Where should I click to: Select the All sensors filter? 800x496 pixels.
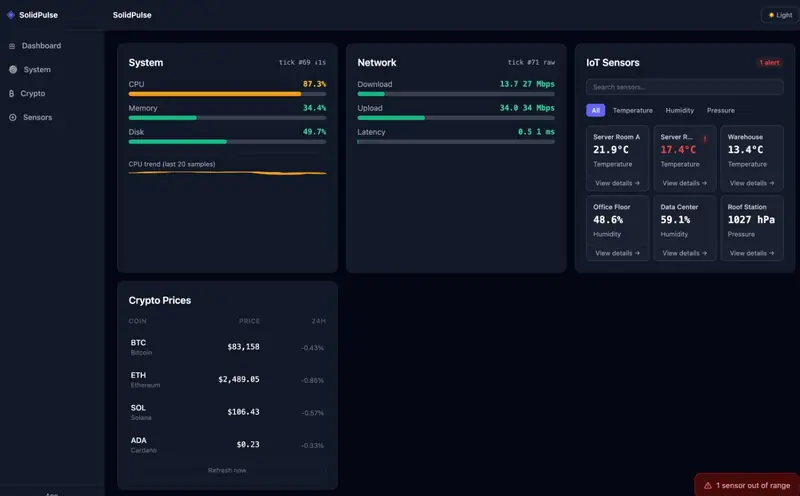coord(595,110)
